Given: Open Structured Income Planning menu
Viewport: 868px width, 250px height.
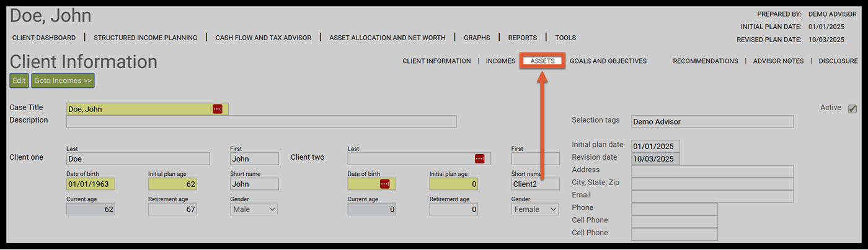Looking at the screenshot, I should pyautogui.click(x=145, y=38).
